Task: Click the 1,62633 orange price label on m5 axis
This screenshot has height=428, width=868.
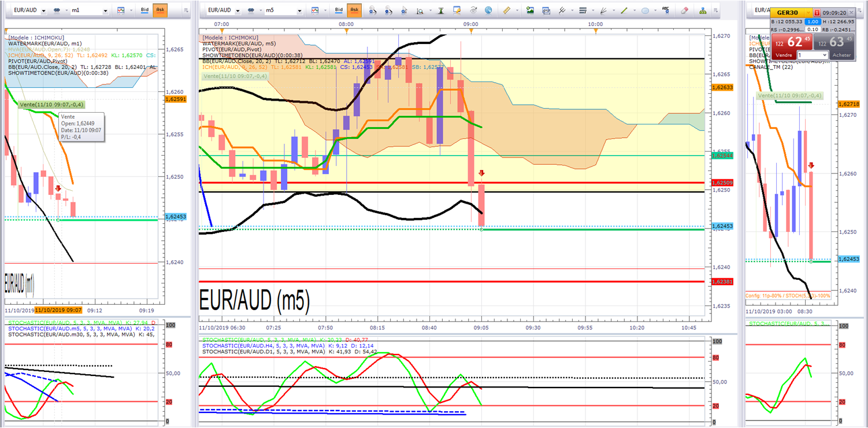Action: coord(723,88)
